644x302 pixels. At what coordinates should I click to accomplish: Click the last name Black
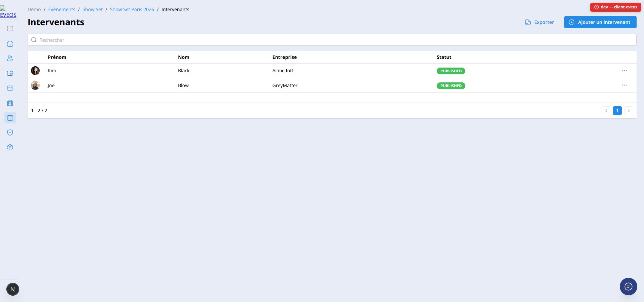tap(184, 71)
